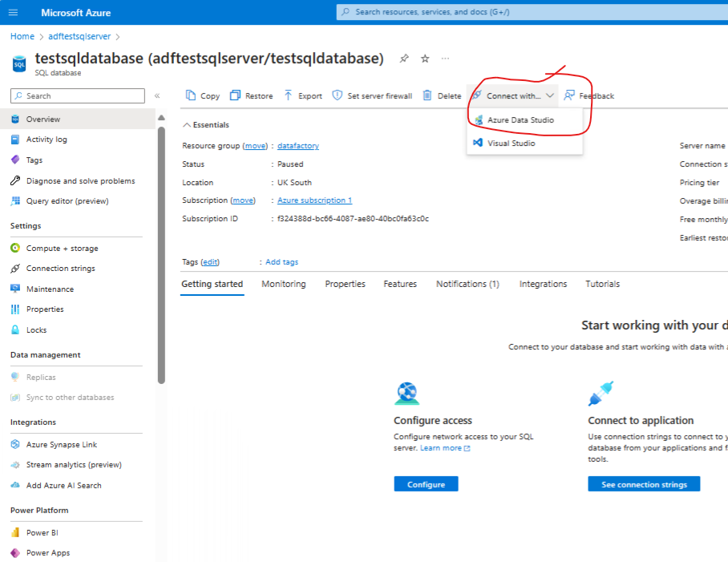The image size is (728, 562).
Task: Open the Tutorials tab
Action: coord(602,284)
